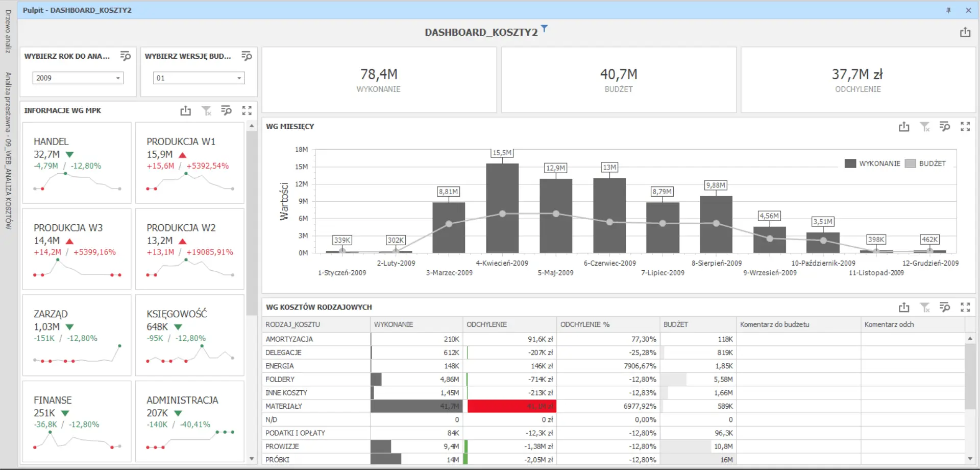This screenshot has width=980, height=470.
Task: Click the 9,88M August bar
Action: point(716,224)
